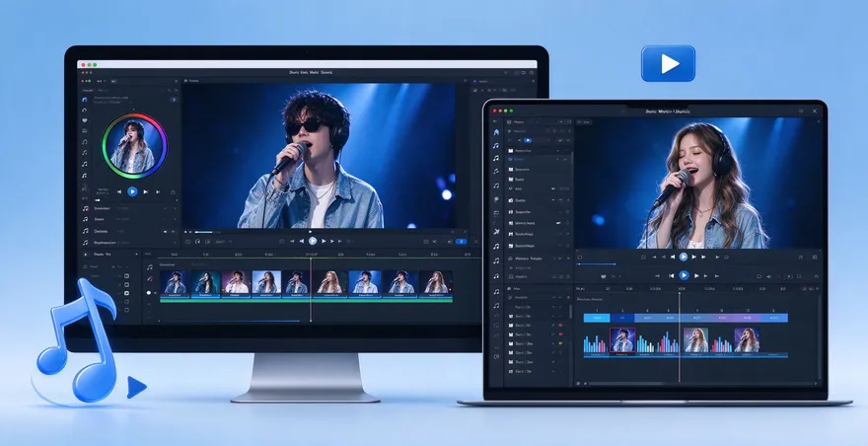The height and width of the screenshot is (446, 868).
Task: Toggle the small blue switch above laptop list
Action: (527, 141)
